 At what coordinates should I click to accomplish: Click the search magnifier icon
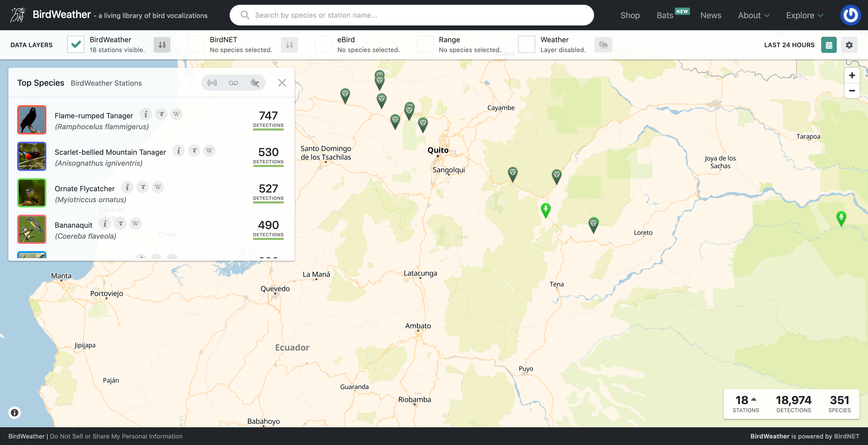(x=245, y=15)
